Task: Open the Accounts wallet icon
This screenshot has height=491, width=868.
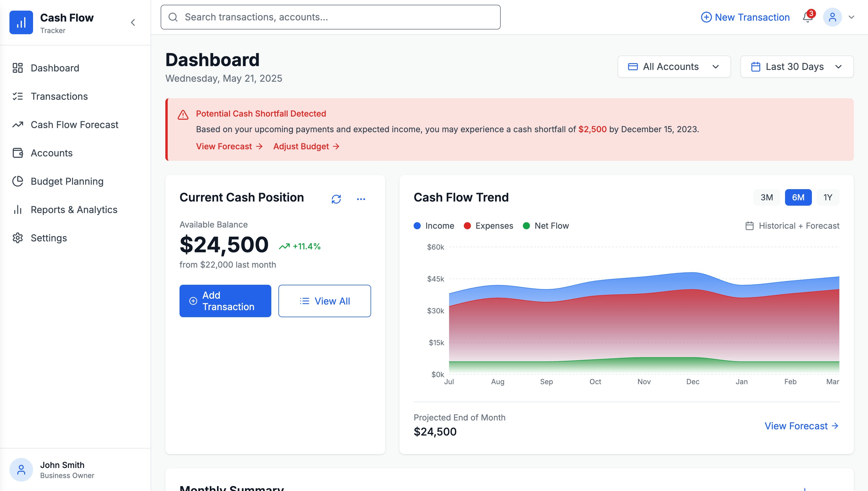Action: (17, 153)
